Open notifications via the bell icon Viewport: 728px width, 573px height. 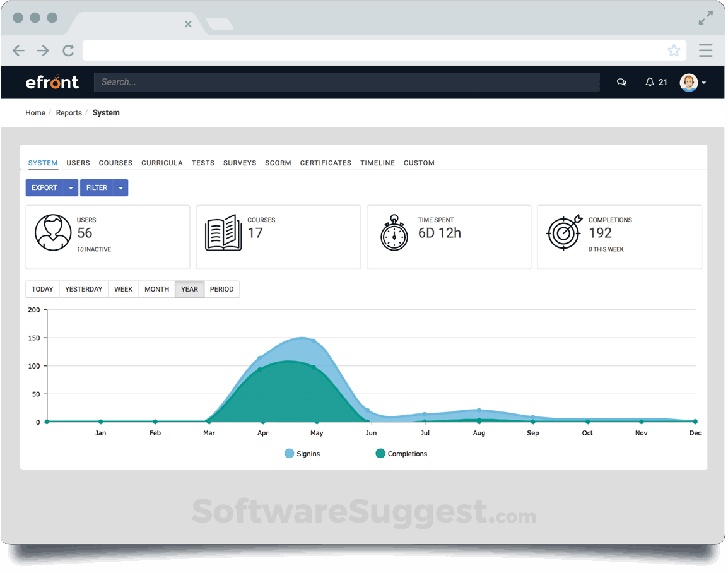click(650, 82)
